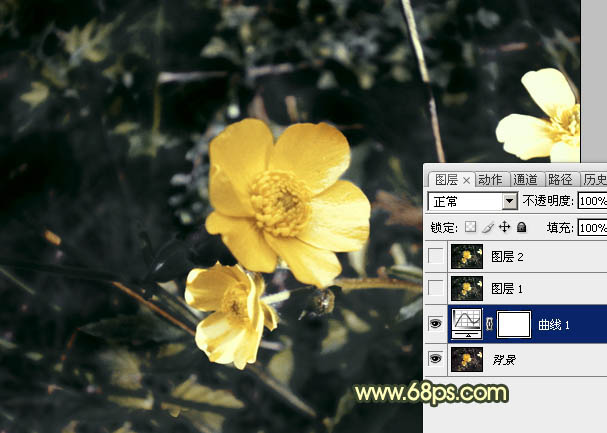Open the 路径 tab
The width and height of the screenshot is (607, 433).
560,180
